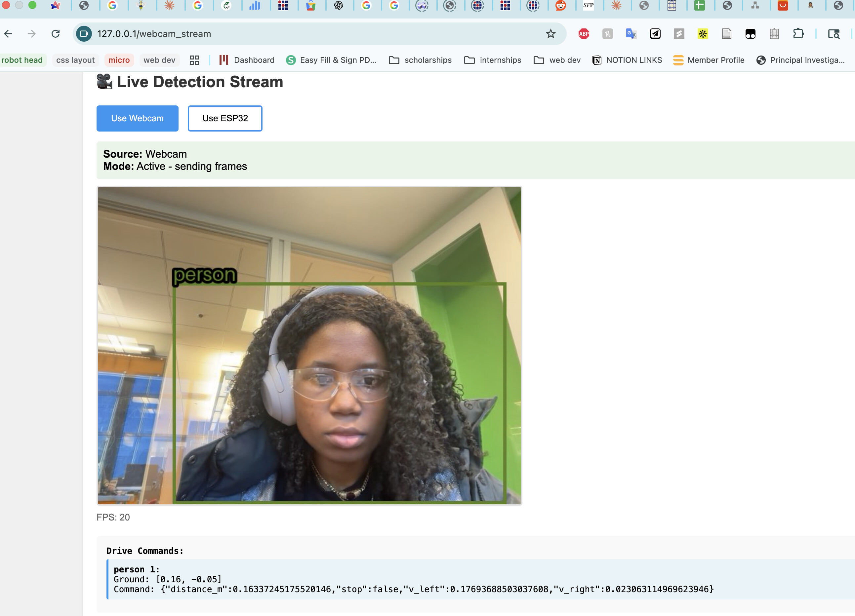Open the web dev bookmarks folder
The height and width of the screenshot is (616, 855).
click(x=557, y=60)
